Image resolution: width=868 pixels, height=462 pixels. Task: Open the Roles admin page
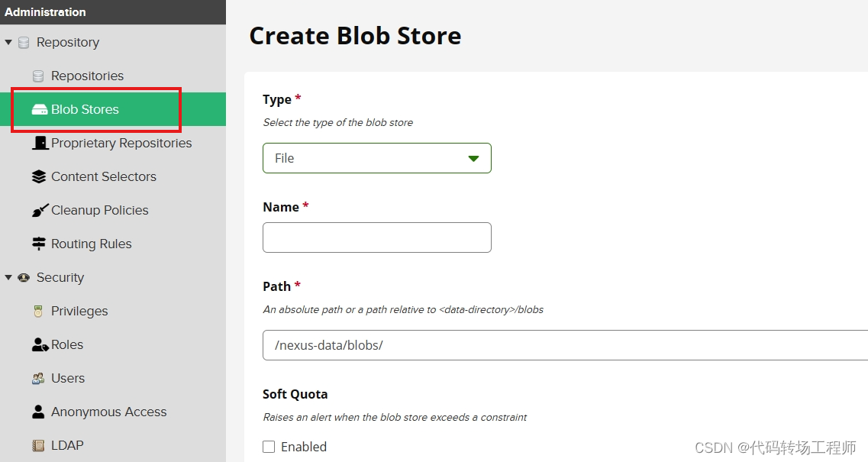[66, 344]
